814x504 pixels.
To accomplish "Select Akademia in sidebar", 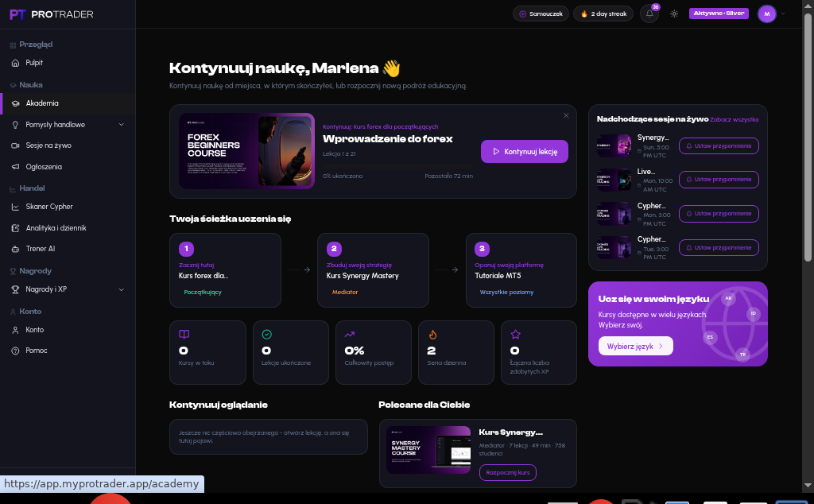I will pyautogui.click(x=68, y=103).
